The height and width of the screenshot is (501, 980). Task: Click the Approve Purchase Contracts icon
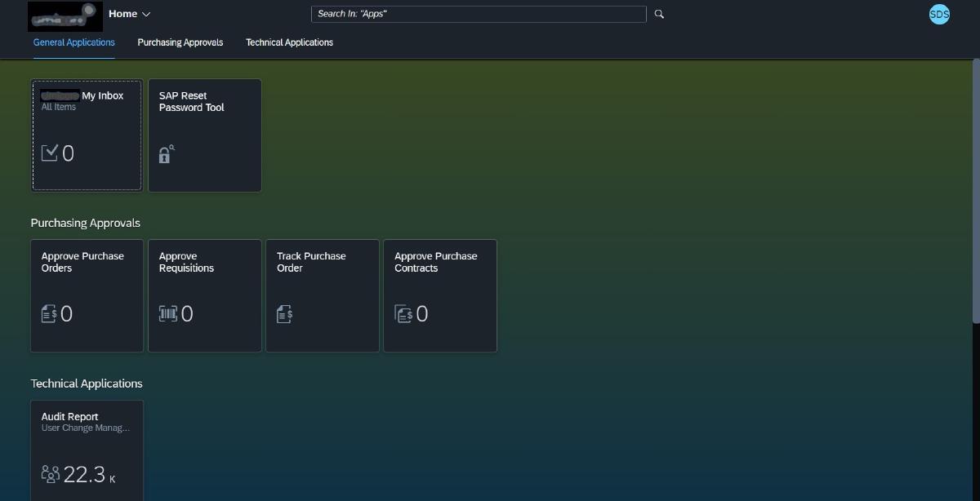pos(403,314)
